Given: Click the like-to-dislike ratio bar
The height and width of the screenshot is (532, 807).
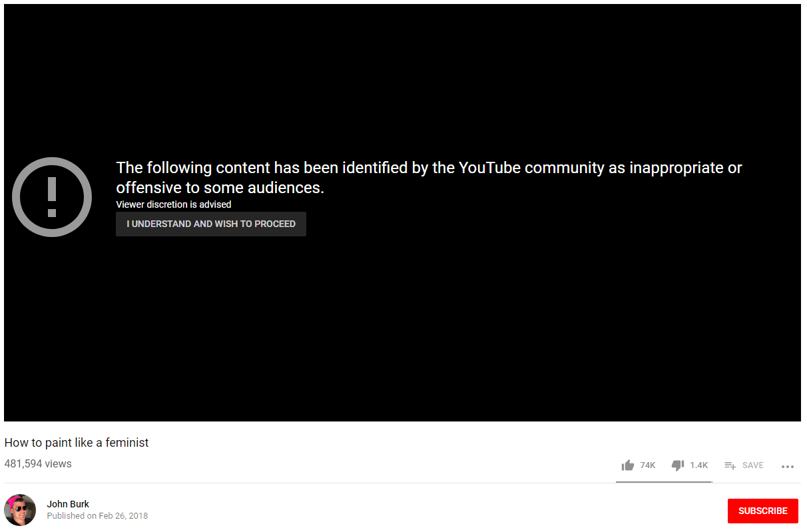Looking at the screenshot, I should click(x=664, y=482).
